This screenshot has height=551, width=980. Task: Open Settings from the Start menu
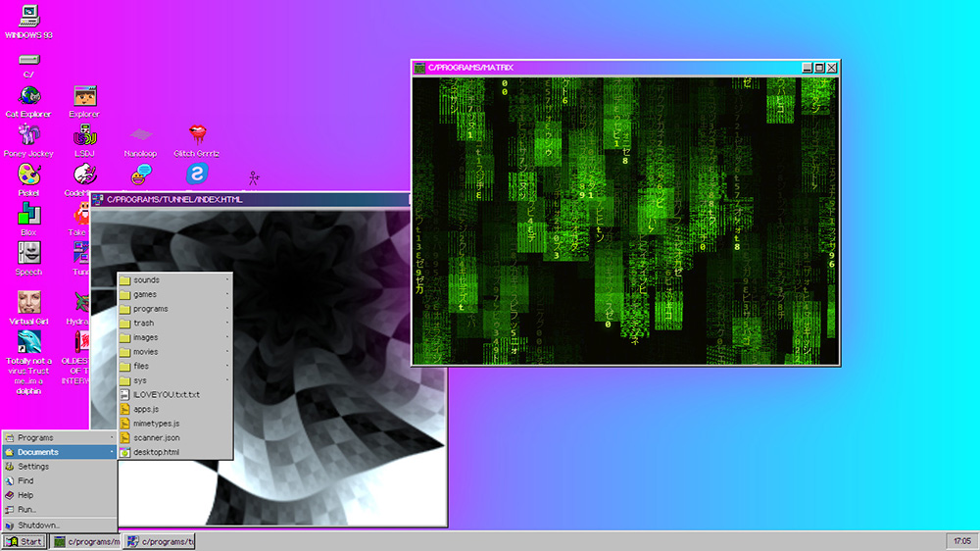60,467
